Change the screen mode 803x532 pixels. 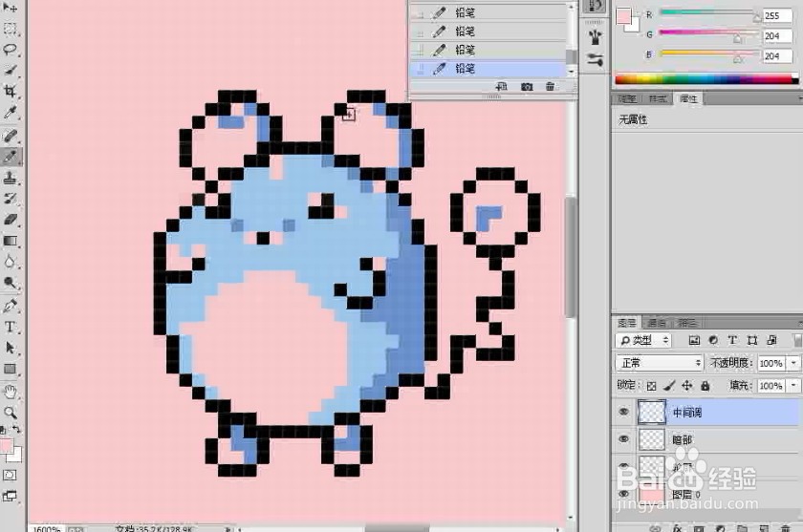click(11, 496)
